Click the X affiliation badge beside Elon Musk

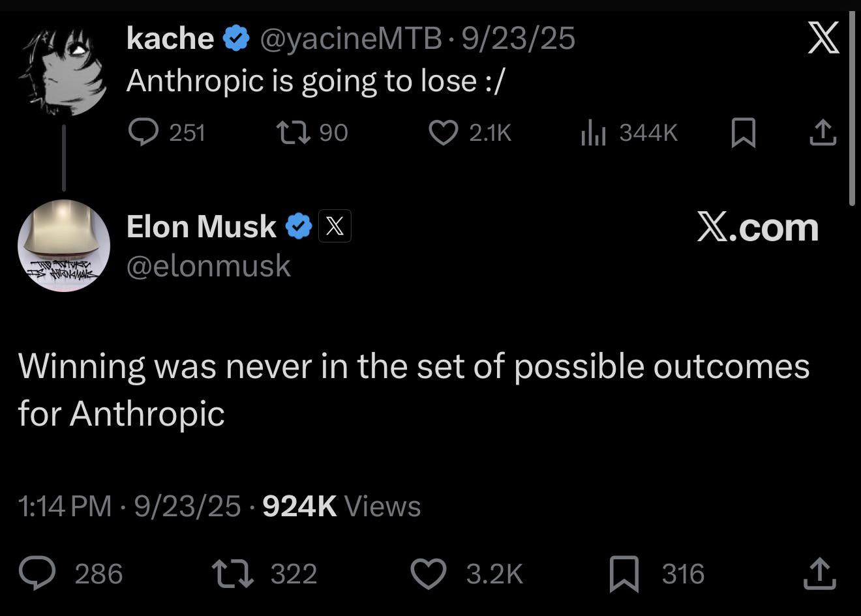coord(335,226)
